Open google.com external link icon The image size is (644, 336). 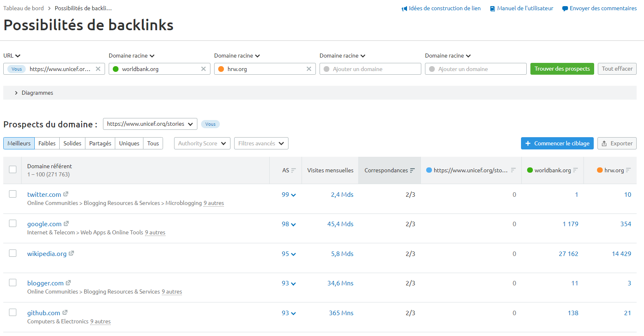[66, 224]
